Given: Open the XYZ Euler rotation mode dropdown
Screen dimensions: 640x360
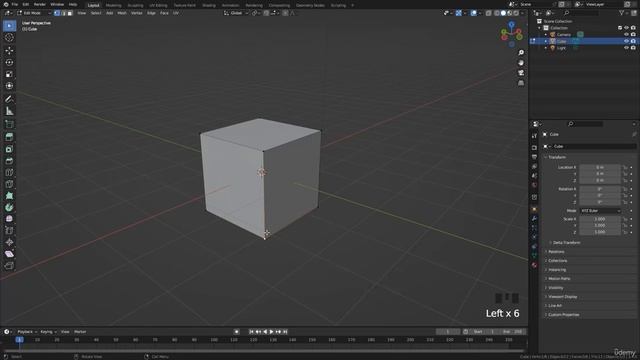Looking at the screenshot, I should click(x=600, y=211).
